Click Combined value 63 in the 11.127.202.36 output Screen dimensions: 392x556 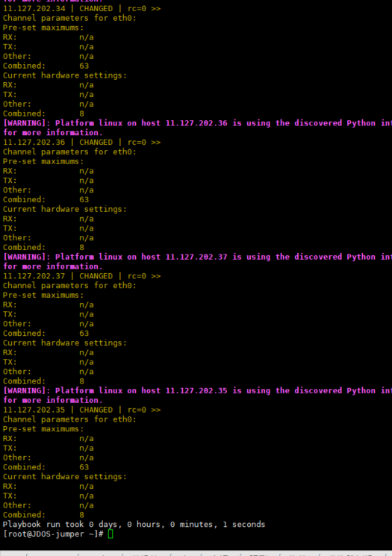click(84, 199)
